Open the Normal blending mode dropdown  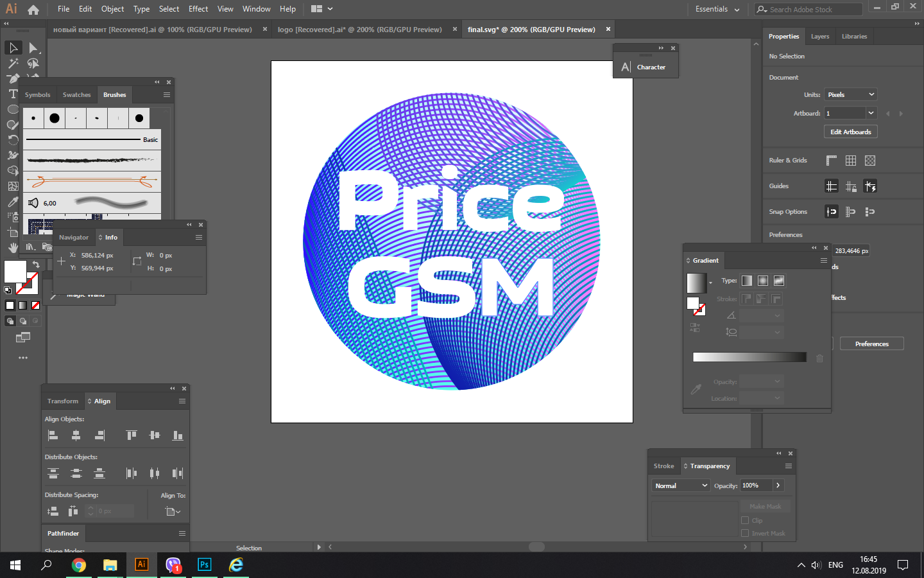point(680,486)
